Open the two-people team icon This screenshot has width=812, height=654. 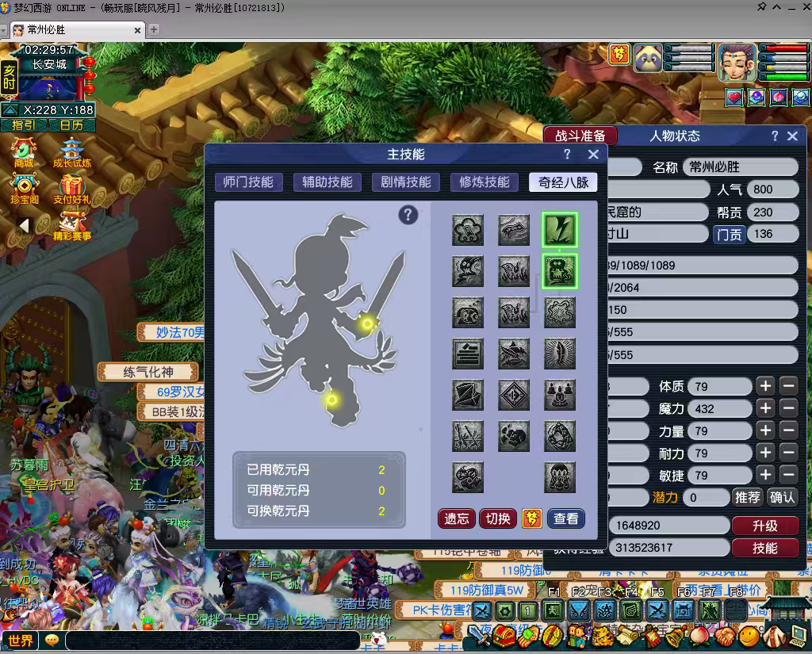click(578, 637)
